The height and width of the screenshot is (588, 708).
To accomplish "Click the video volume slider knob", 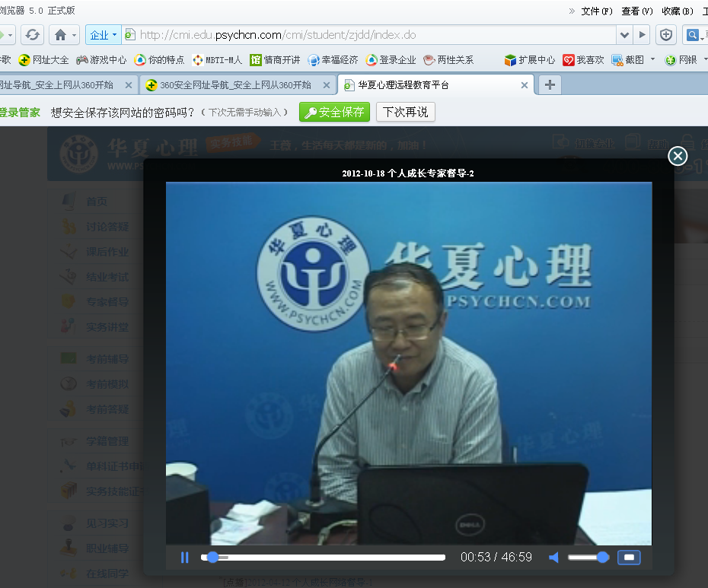I will click(603, 558).
